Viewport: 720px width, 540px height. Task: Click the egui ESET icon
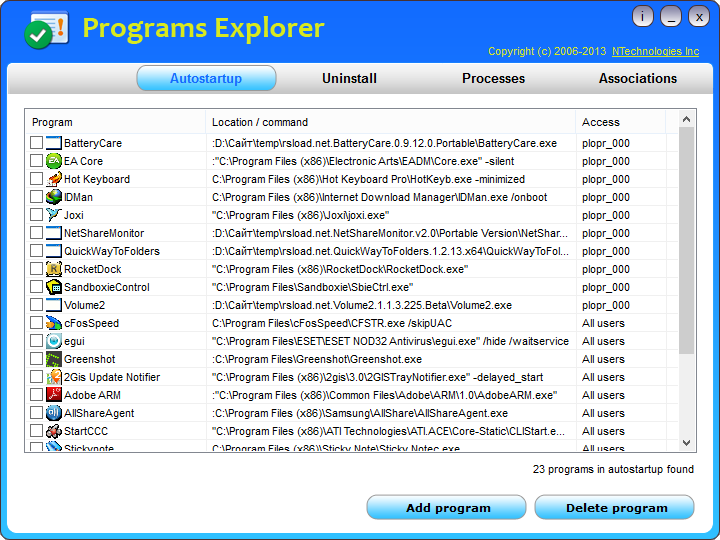54,341
